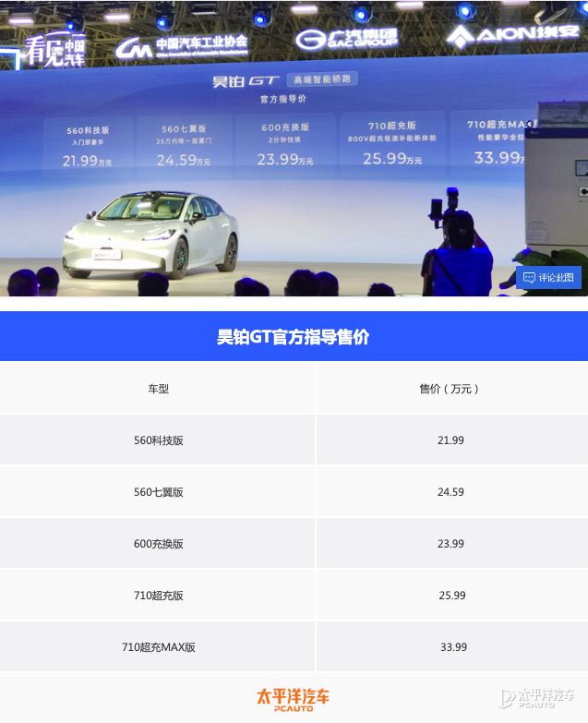Image resolution: width=588 pixels, height=723 pixels.
Task: Select the 33.99 price cell
Action: click(452, 646)
